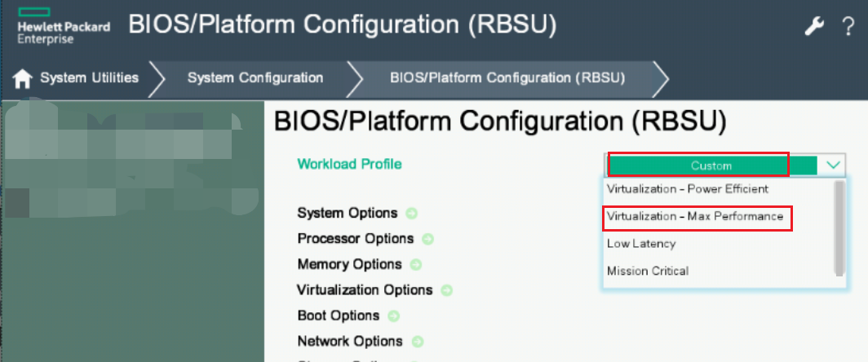The height and width of the screenshot is (362, 868).
Task: Open the BIOS/Platform Configuration (RBSU) breadcrumb
Action: pyautogui.click(x=507, y=78)
